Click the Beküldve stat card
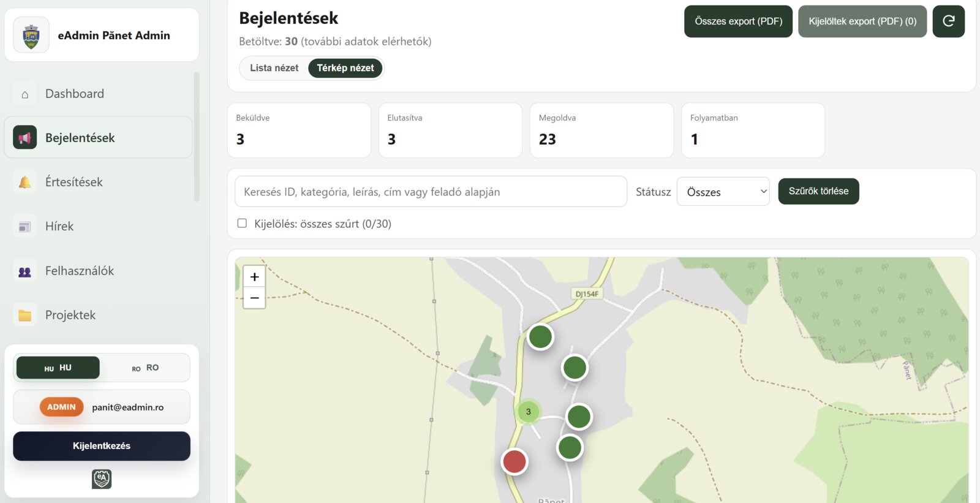 (299, 130)
